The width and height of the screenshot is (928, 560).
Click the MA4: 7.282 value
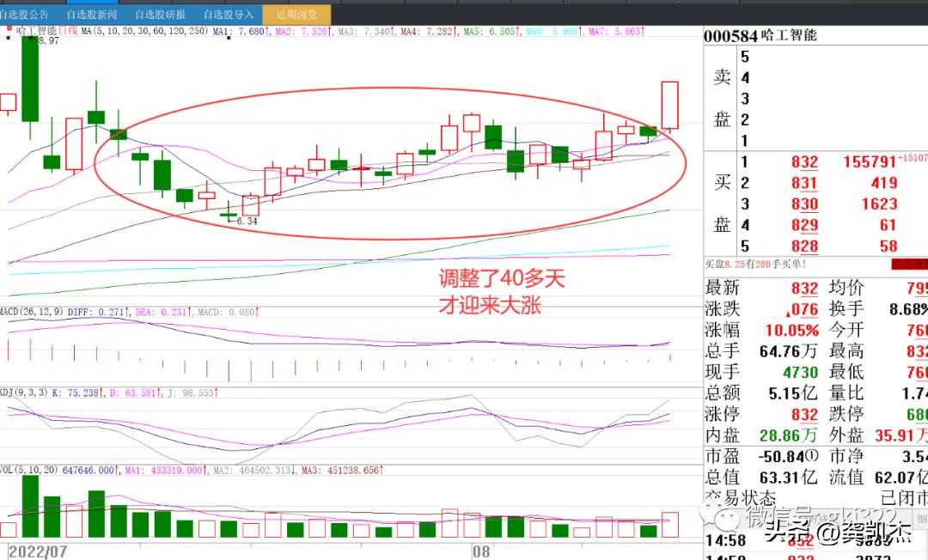point(429,31)
